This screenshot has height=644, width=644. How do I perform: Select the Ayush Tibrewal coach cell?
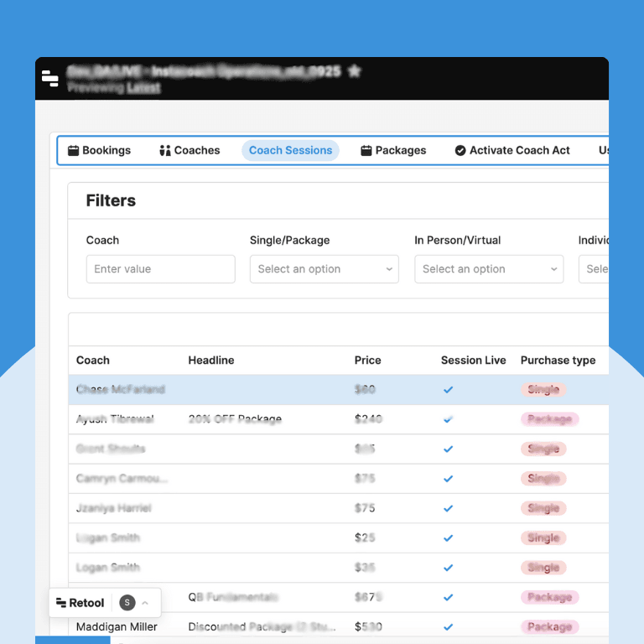tap(115, 419)
